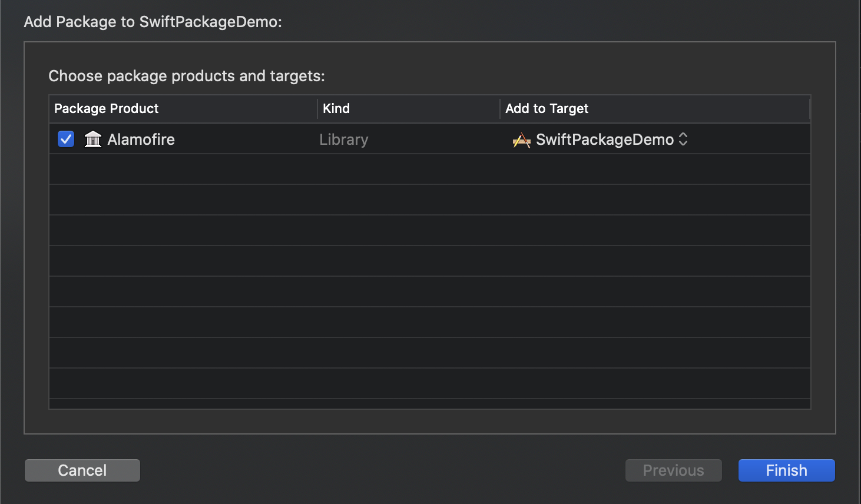Click the up-down chevrons of the target popup
Screen dimensions: 861x504
pyautogui.click(x=683, y=140)
